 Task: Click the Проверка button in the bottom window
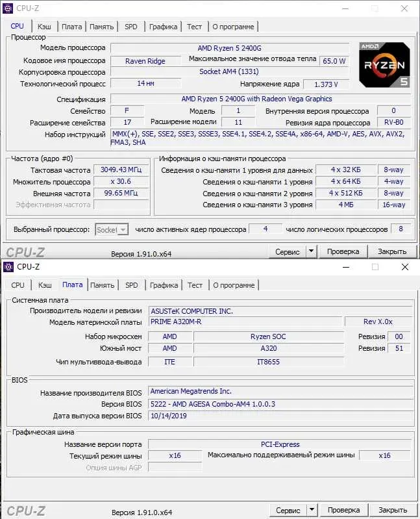[343, 510]
